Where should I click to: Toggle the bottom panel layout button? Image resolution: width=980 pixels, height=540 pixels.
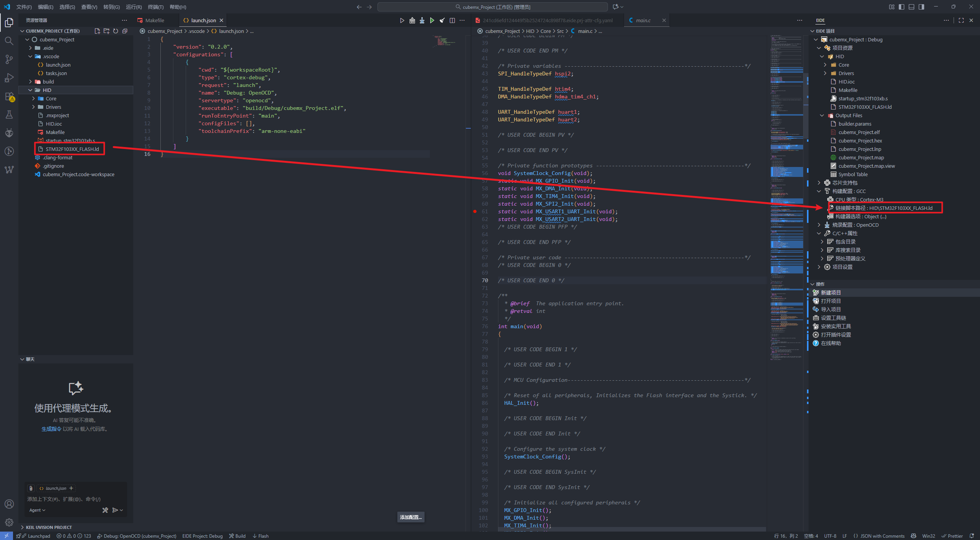911,7
